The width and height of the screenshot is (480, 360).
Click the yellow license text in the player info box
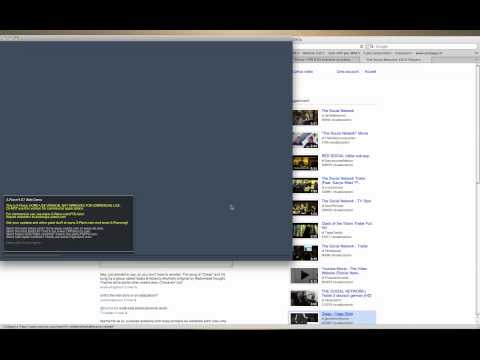63,207
